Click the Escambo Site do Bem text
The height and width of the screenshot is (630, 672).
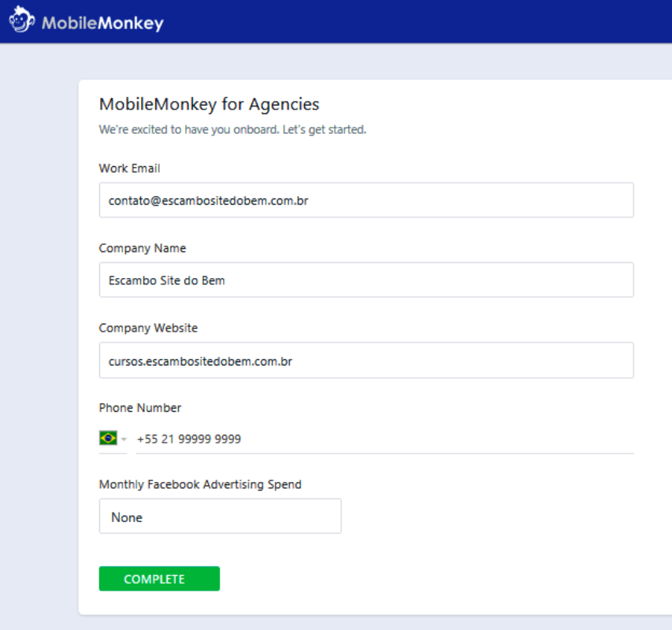[167, 280]
